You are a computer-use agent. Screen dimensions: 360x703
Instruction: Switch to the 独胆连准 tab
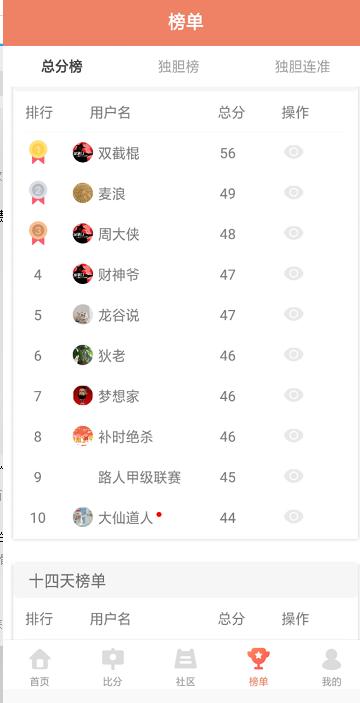[302, 67]
